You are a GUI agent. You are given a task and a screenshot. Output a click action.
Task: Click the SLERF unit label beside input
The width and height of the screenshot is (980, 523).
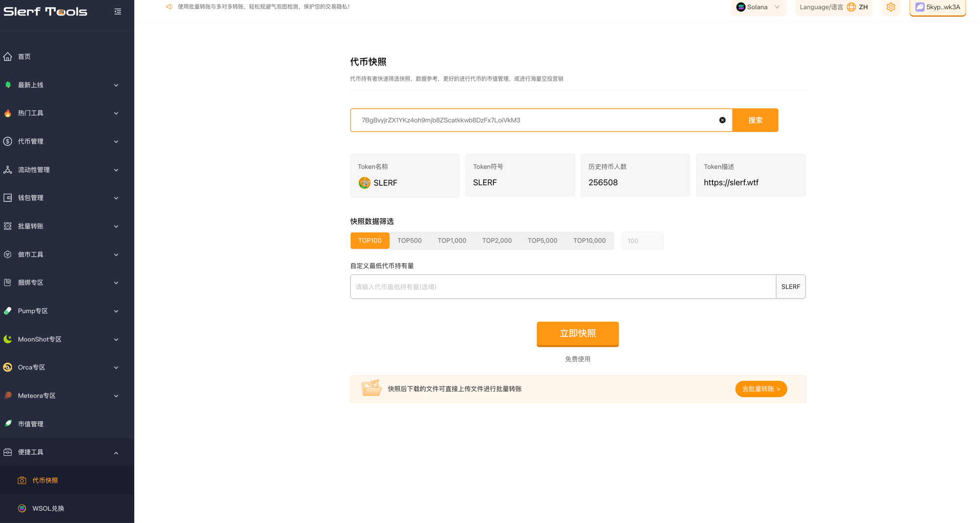[x=790, y=287]
